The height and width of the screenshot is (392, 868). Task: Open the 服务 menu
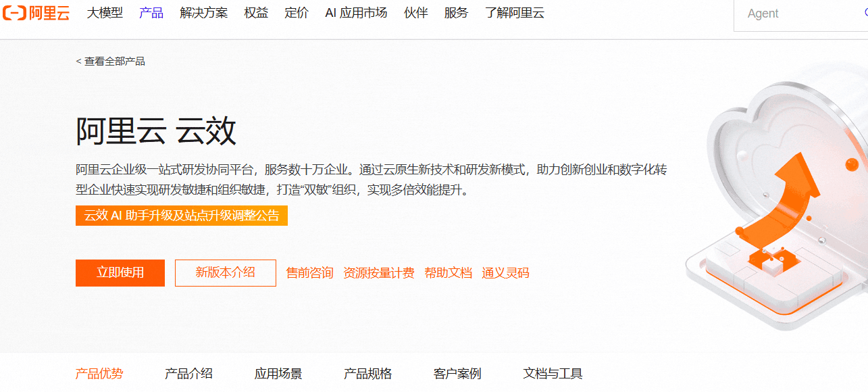click(456, 13)
